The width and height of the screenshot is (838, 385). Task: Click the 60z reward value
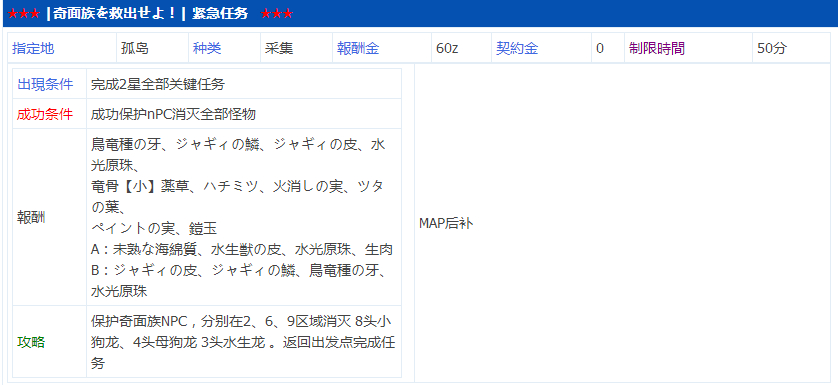(447, 49)
